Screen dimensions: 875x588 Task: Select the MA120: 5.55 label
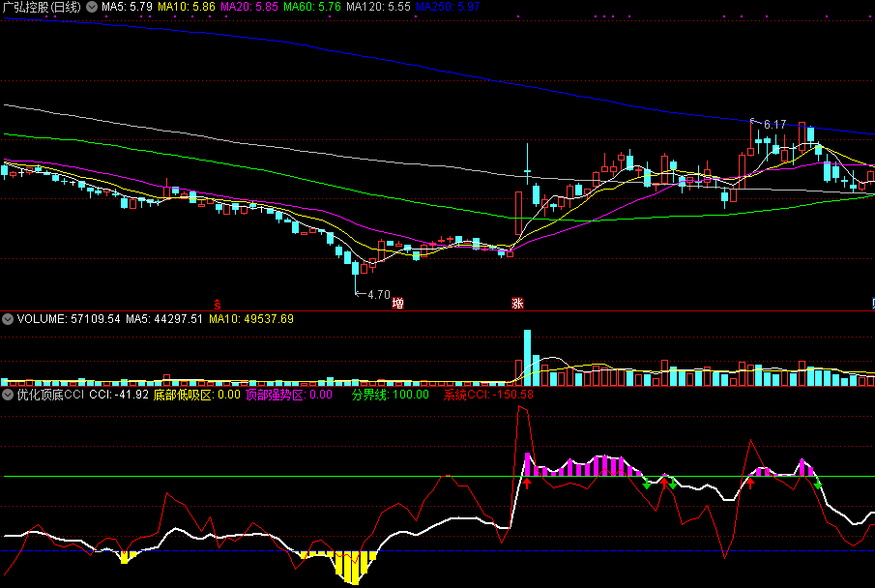pyautogui.click(x=378, y=8)
